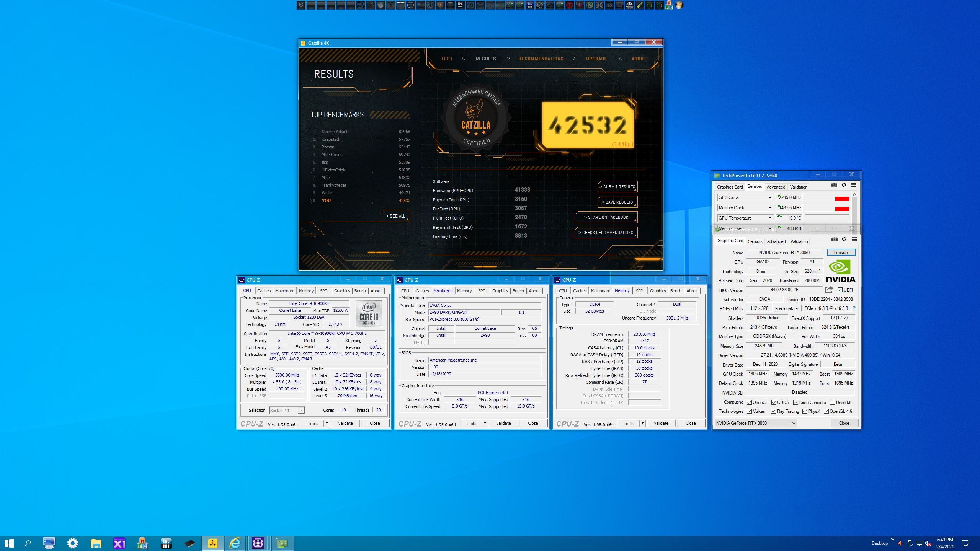980x551 pixels.
Task: Toggle the DirectCompute checkbox
Action: click(x=795, y=402)
